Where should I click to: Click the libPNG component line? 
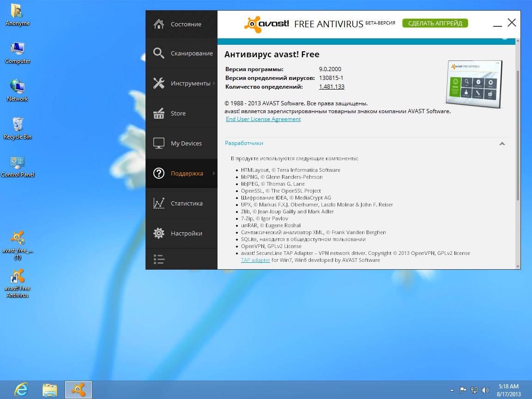click(282, 177)
